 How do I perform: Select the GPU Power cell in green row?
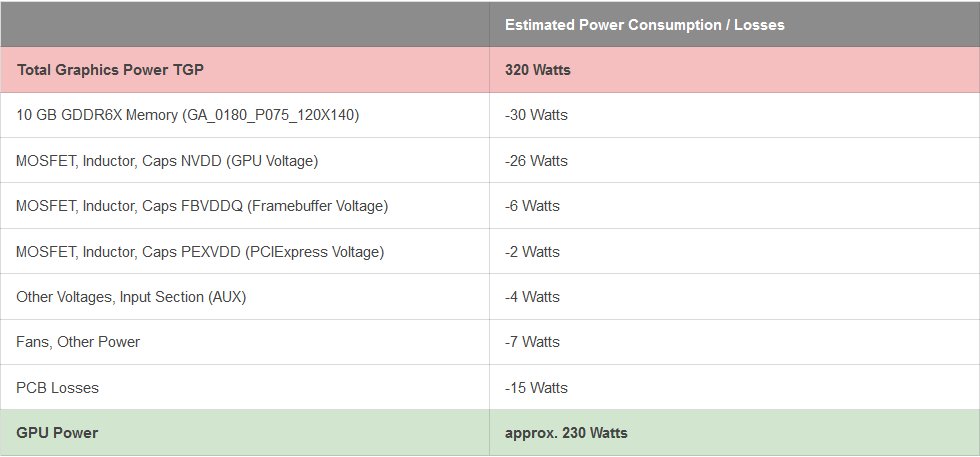57,433
